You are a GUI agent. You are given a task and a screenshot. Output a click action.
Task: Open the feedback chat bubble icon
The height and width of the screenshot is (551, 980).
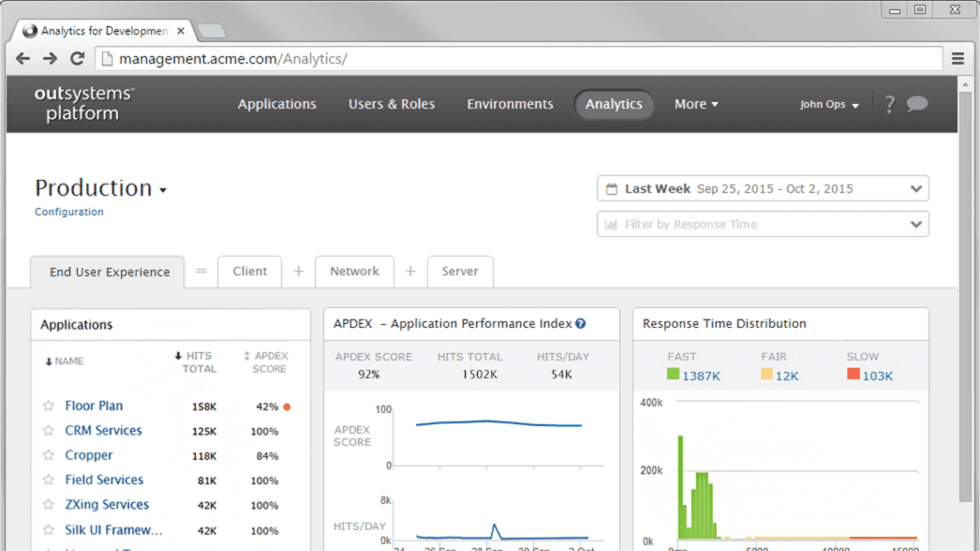coord(917,104)
